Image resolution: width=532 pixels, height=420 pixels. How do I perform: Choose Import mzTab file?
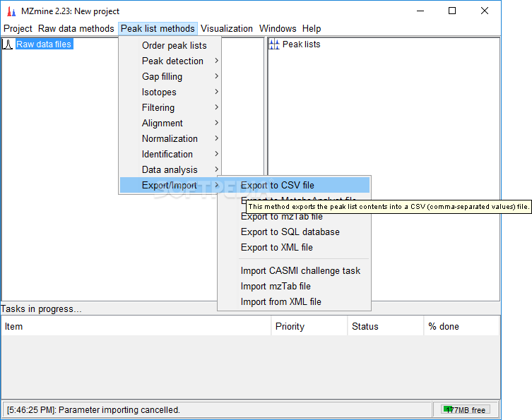pyautogui.click(x=294, y=287)
